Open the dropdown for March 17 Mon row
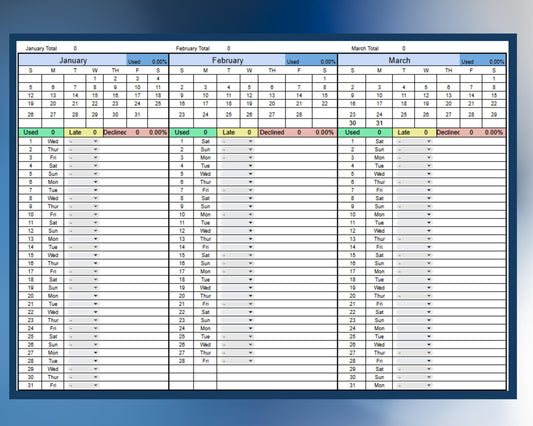 (414, 271)
